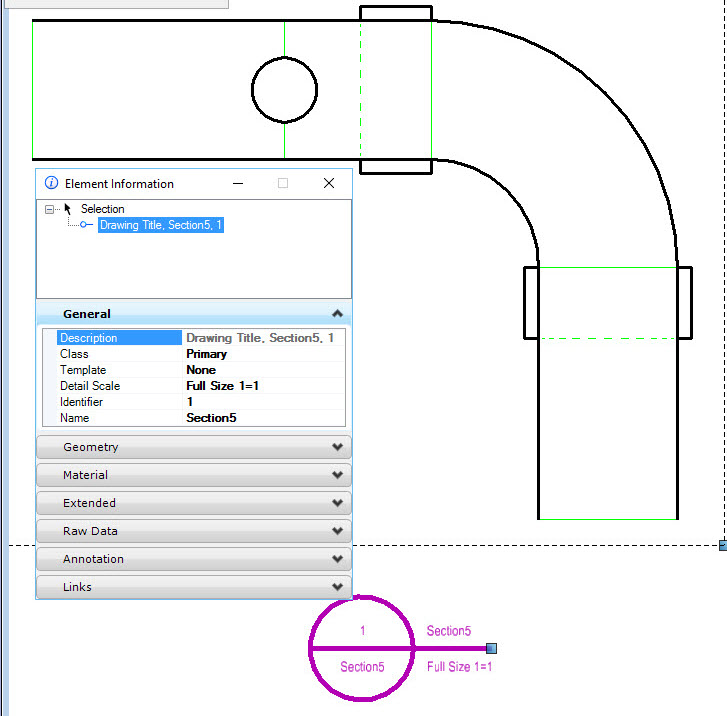727x716 pixels.
Task: Click the Detail Scale property label
Action: (x=90, y=386)
